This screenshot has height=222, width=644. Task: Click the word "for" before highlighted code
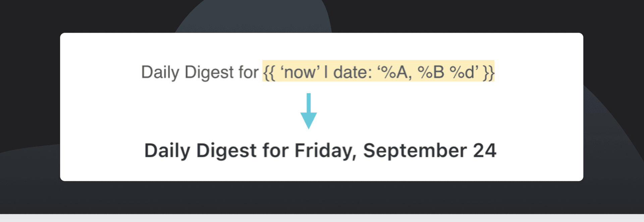pos(248,72)
